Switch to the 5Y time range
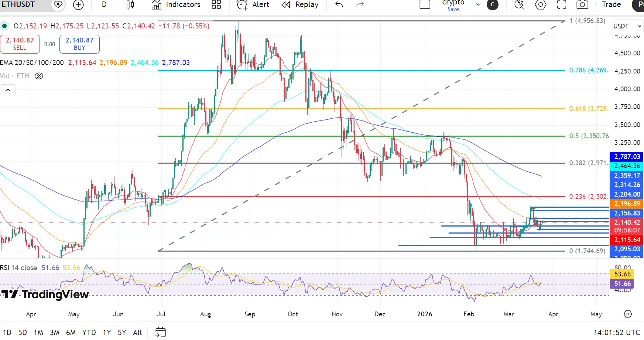The width and height of the screenshot is (644, 340). 122,333
